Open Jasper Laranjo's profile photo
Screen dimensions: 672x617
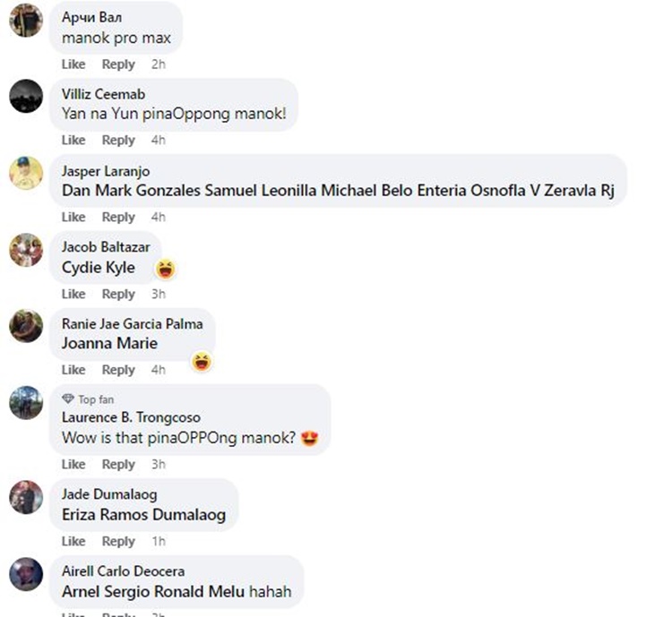tap(26, 173)
